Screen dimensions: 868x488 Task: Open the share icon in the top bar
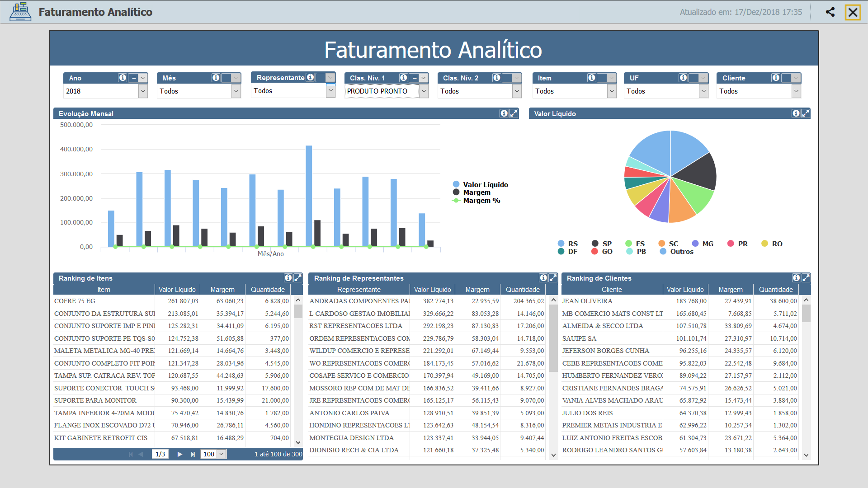830,12
